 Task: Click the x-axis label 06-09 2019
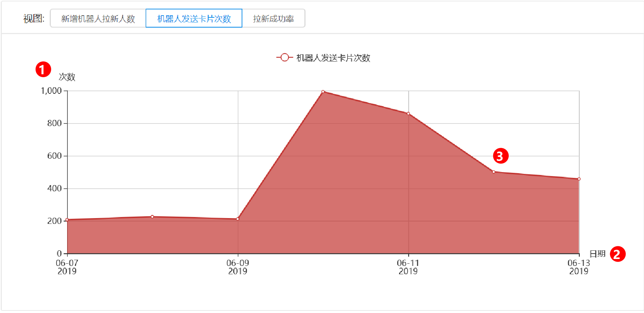click(238, 267)
